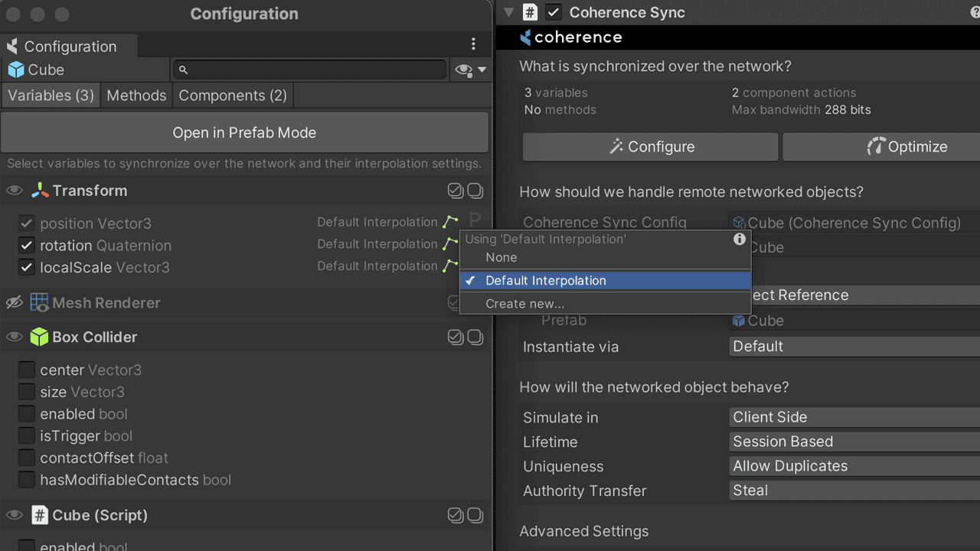Click the position Vector3 variable label
The image size is (980, 551).
point(96,223)
